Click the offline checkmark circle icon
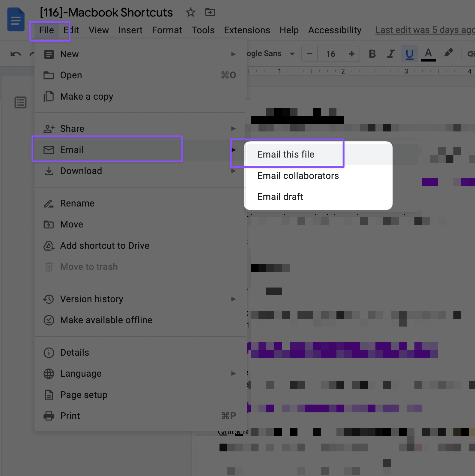The height and width of the screenshot is (476, 475). (x=49, y=320)
